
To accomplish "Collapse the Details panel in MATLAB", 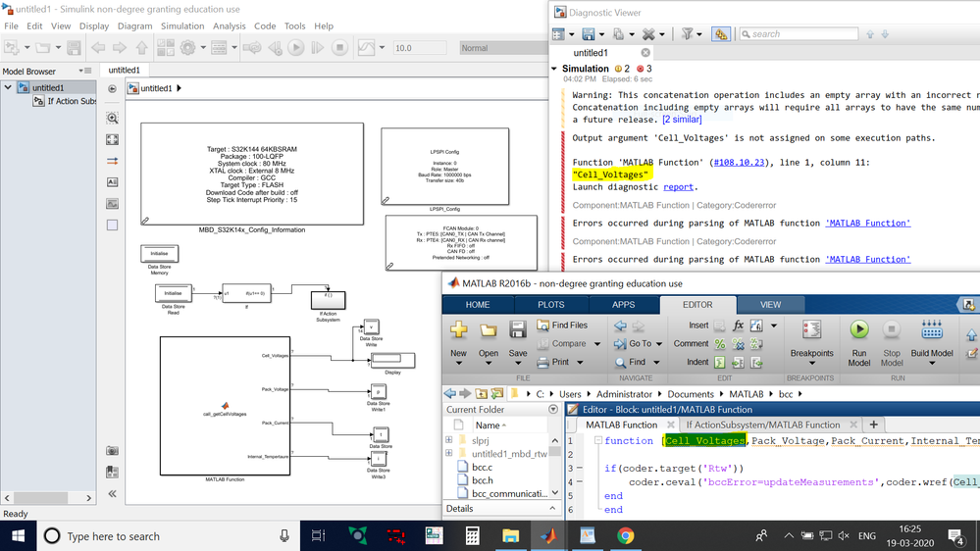I will [x=552, y=509].
